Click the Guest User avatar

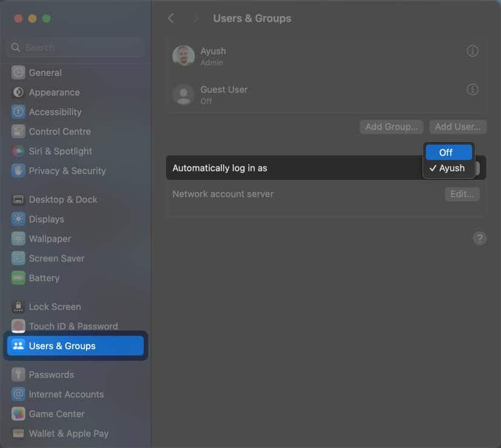[x=183, y=94]
